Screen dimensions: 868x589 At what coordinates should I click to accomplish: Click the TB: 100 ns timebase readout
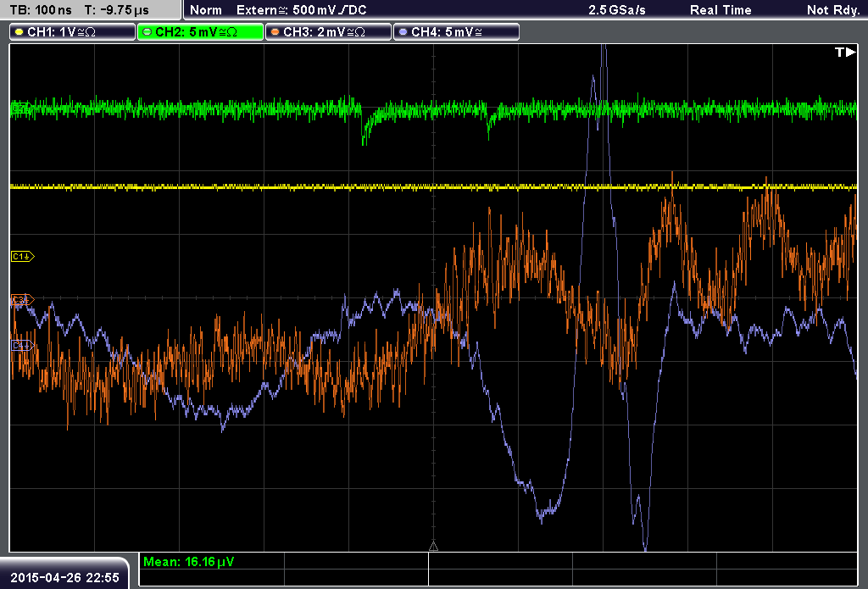click(x=41, y=10)
